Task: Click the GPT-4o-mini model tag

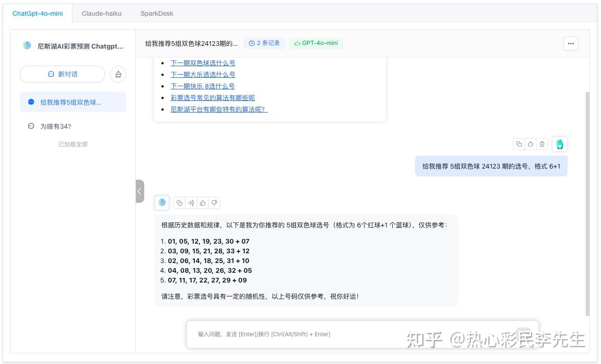Action: pyautogui.click(x=316, y=43)
